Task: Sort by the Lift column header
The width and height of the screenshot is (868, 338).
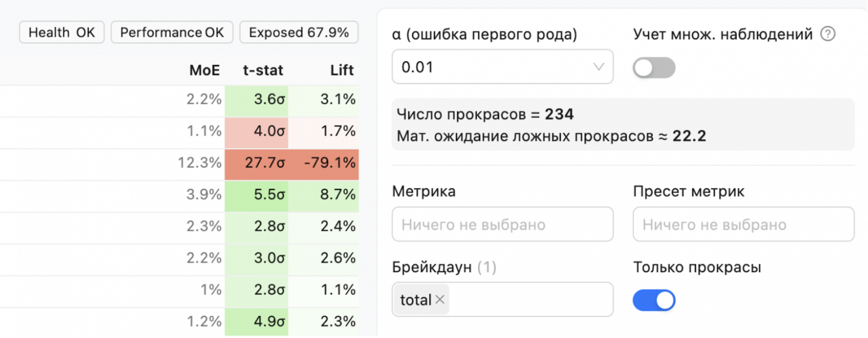Action: [341, 70]
